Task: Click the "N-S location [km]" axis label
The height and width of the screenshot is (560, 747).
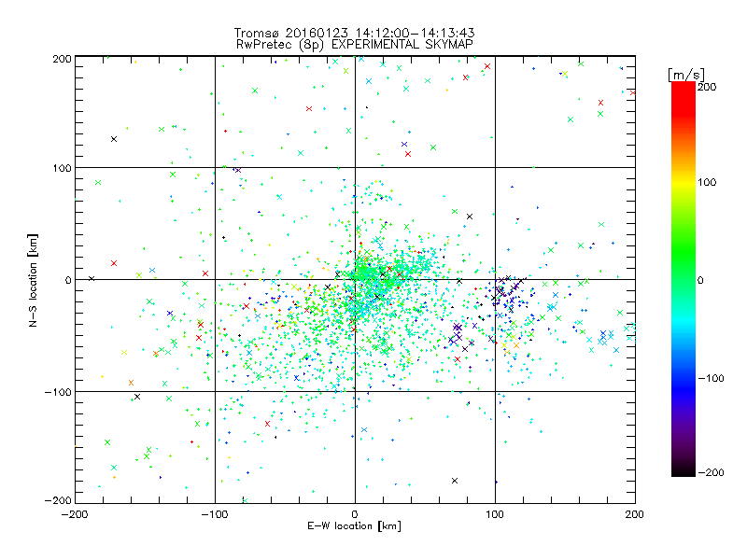Action: [33, 280]
